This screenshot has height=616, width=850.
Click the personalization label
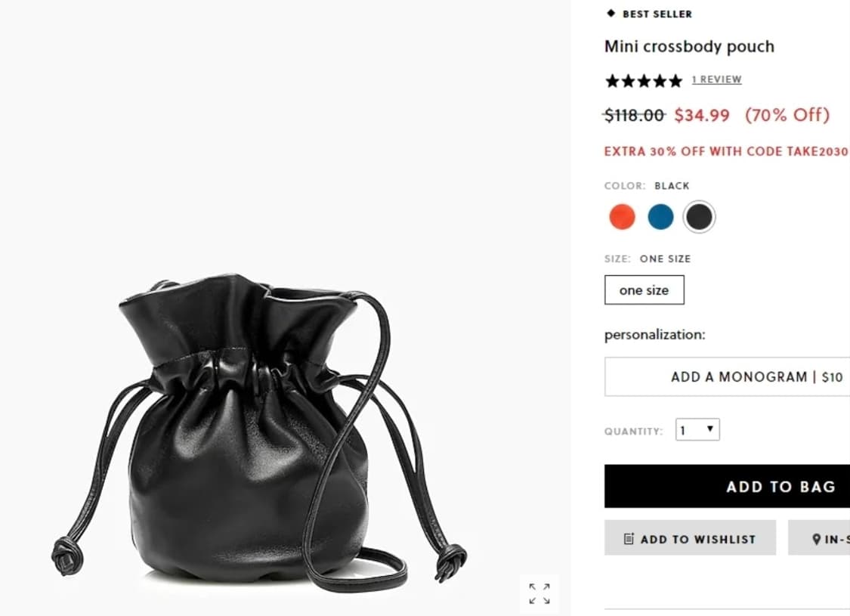(655, 335)
